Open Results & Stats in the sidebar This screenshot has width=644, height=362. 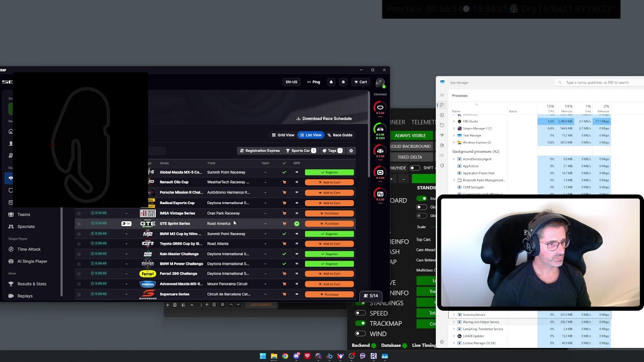(x=32, y=284)
